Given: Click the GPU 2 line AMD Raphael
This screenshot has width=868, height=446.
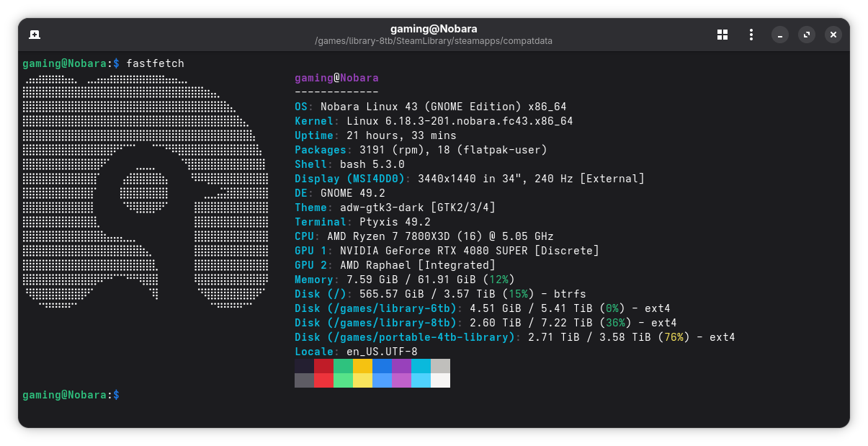Looking at the screenshot, I should [x=395, y=265].
